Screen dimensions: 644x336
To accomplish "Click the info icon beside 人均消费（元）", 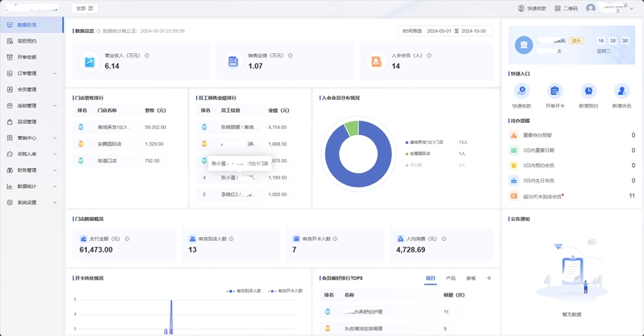I will click(x=444, y=239).
